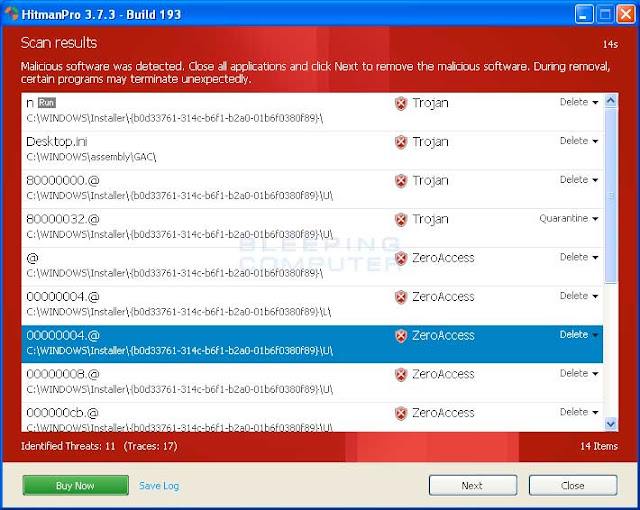This screenshot has width=640, height=510.
Task: Select the 000000cb.@ file name
Action: 62,413
